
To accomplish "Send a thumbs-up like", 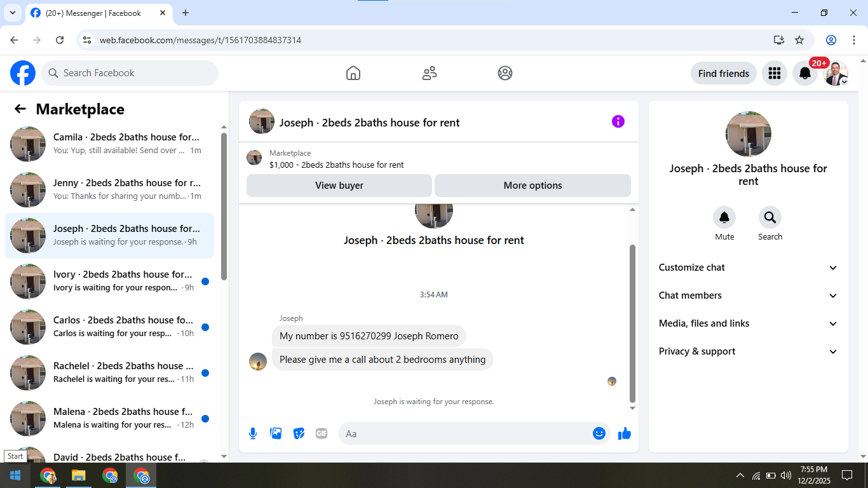I will tap(625, 433).
